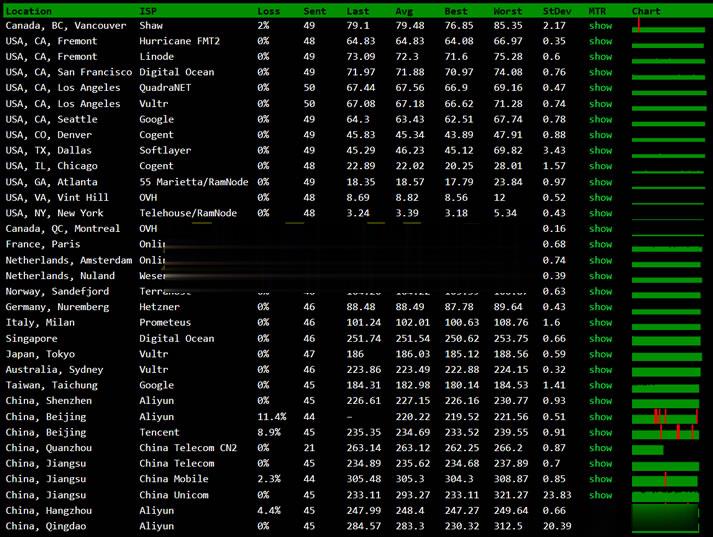Click the 'ISP' column header
The image size is (713, 537).
click(x=148, y=11)
